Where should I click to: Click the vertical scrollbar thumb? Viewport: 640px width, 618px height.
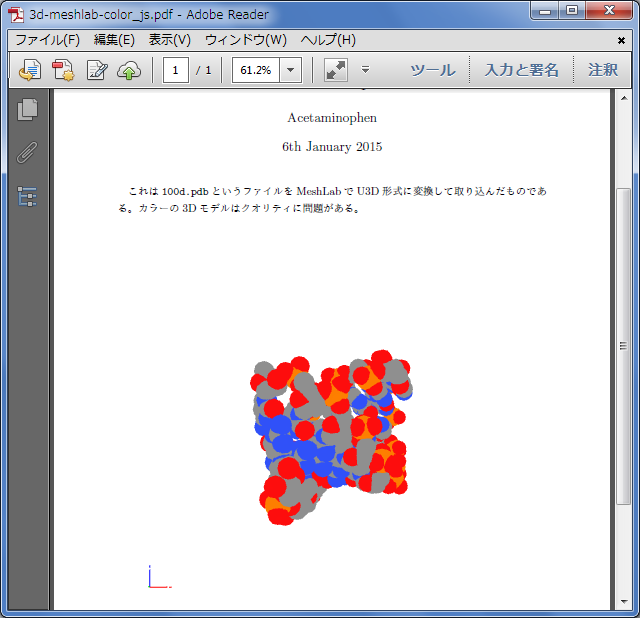tap(623, 346)
